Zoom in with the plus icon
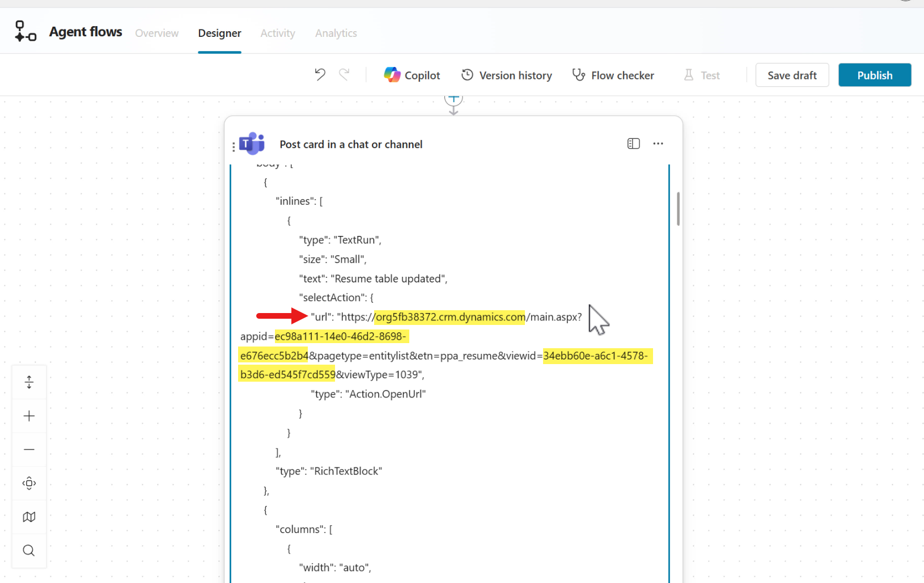924x583 pixels. [x=29, y=416]
